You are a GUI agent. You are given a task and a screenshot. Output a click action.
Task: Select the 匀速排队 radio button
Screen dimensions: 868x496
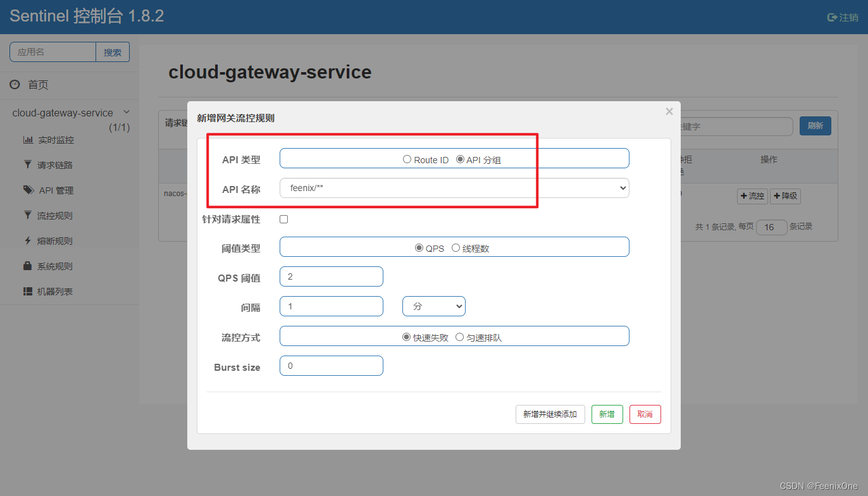coord(460,337)
